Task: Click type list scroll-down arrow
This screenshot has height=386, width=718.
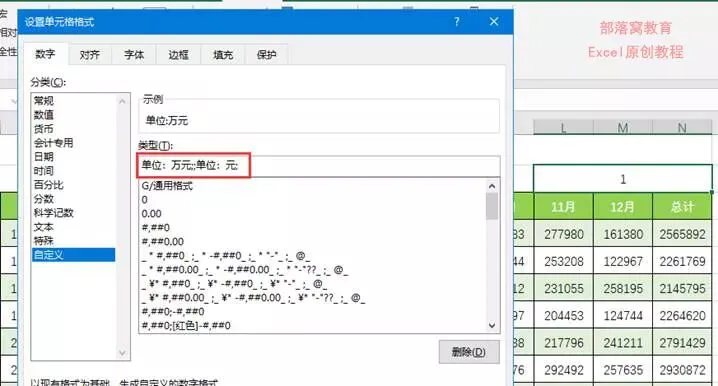Action: tap(492, 326)
